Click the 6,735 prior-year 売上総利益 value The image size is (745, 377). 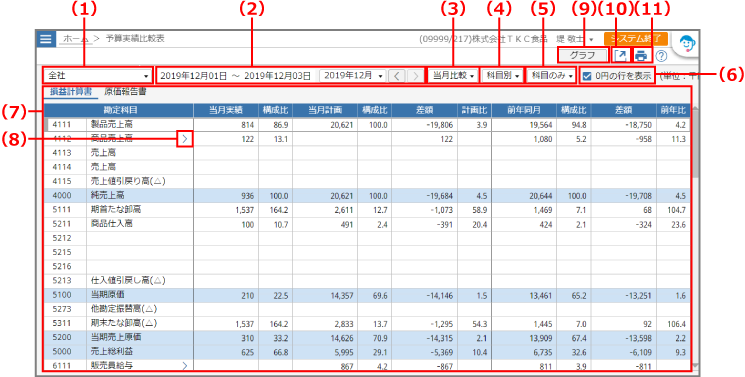(544, 352)
